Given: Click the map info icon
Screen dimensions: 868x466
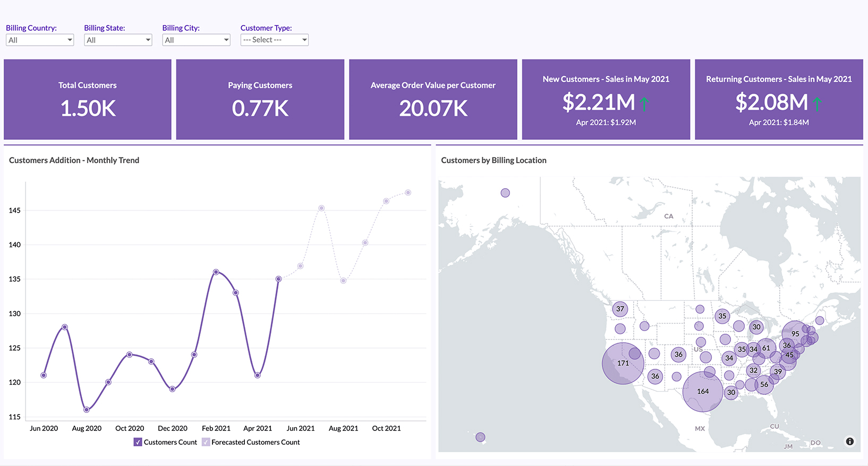Looking at the screenshot, I should tap(850, 442).
